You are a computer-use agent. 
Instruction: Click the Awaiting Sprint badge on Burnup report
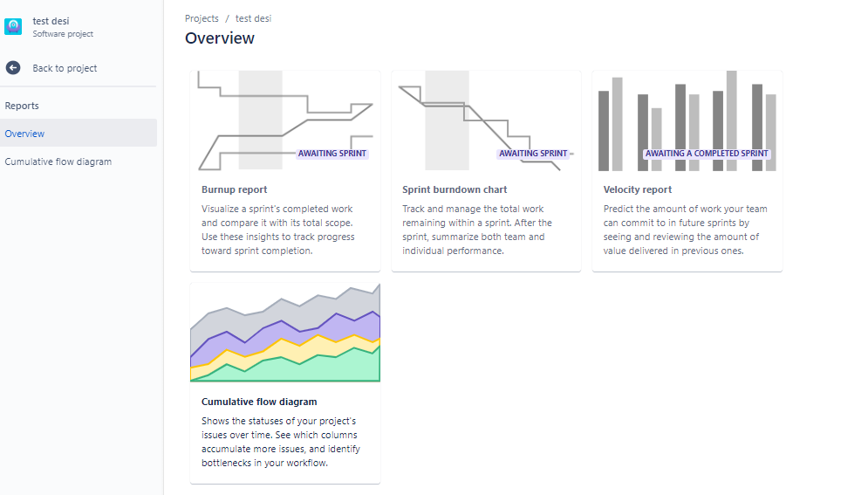coord(332,154)
